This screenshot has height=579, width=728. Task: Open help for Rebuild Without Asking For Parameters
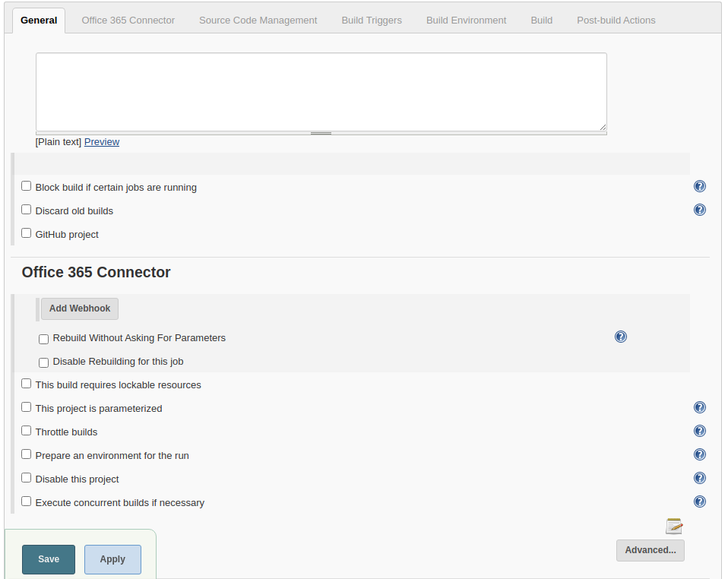coord(621,337)
